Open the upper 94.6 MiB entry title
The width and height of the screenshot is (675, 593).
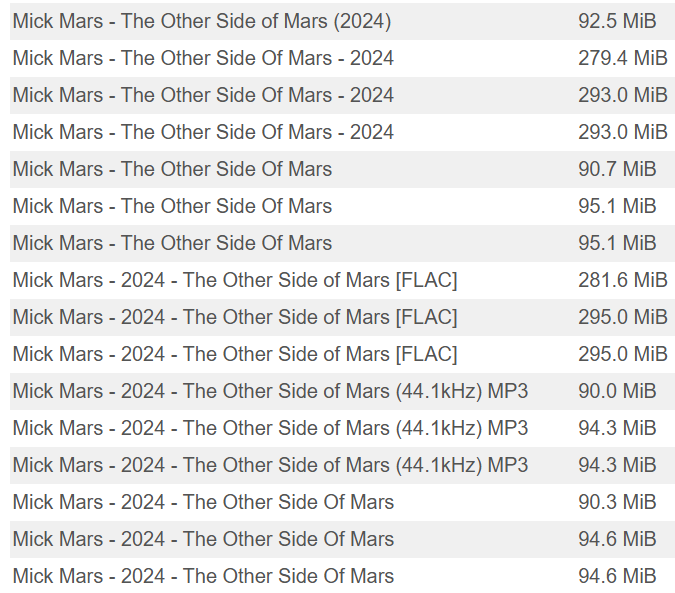coord(203,539)
